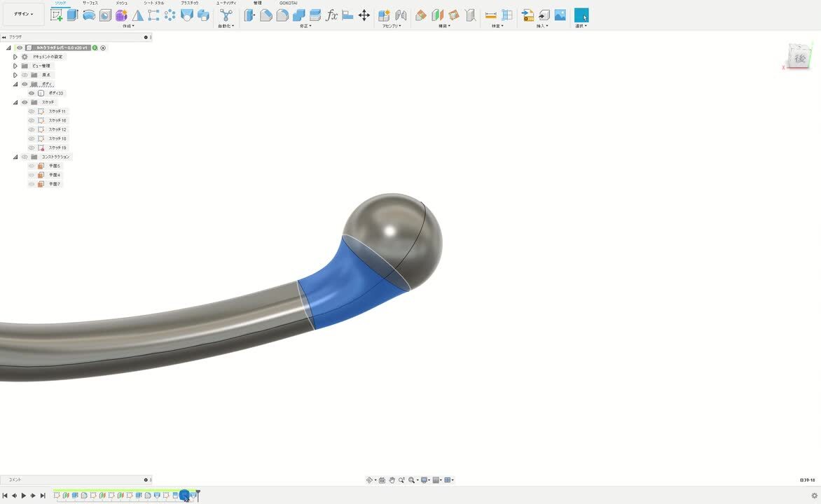Switch to the プラスチック tab

coord(190,3)
